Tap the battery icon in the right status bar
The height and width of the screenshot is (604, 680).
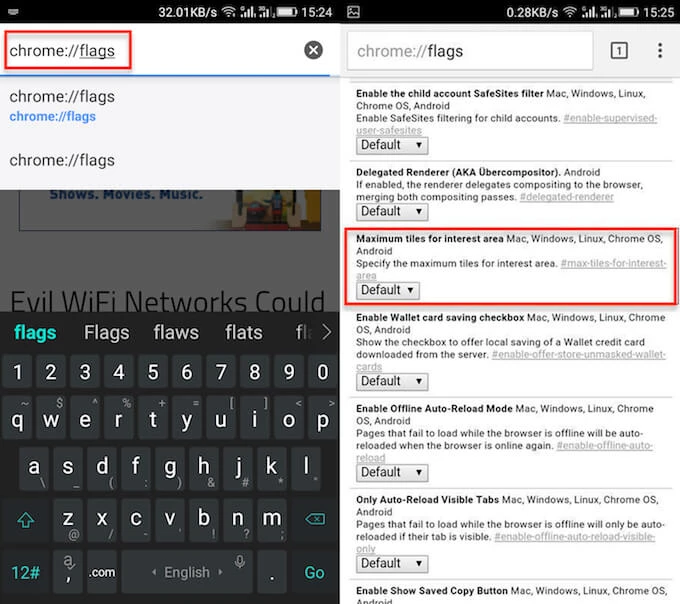coord(628,12)
